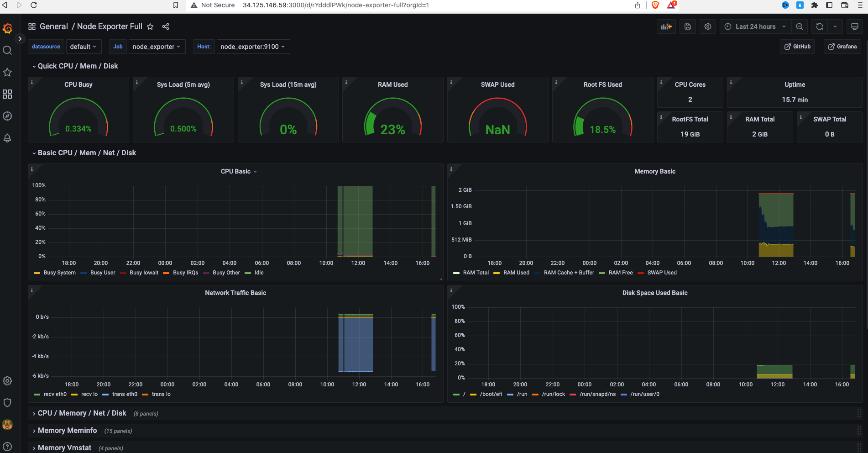Save the dashboard using the save icon
This screenshot has height=453, width=868.
(687, 26)
